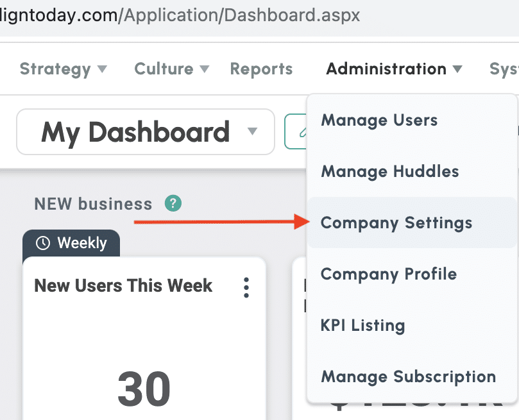Click the New Users This Week card title
The image size is (519, 420).
[x=123, y=285]
